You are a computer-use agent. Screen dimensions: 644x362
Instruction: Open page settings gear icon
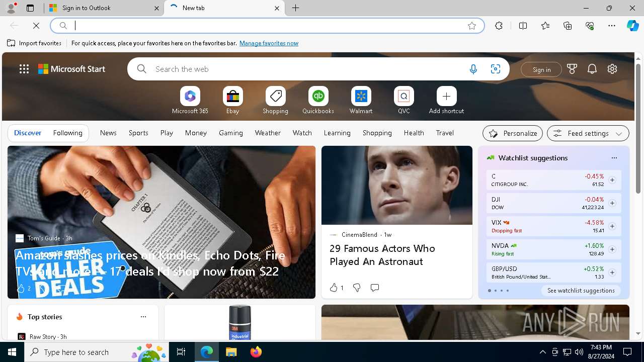612,69
